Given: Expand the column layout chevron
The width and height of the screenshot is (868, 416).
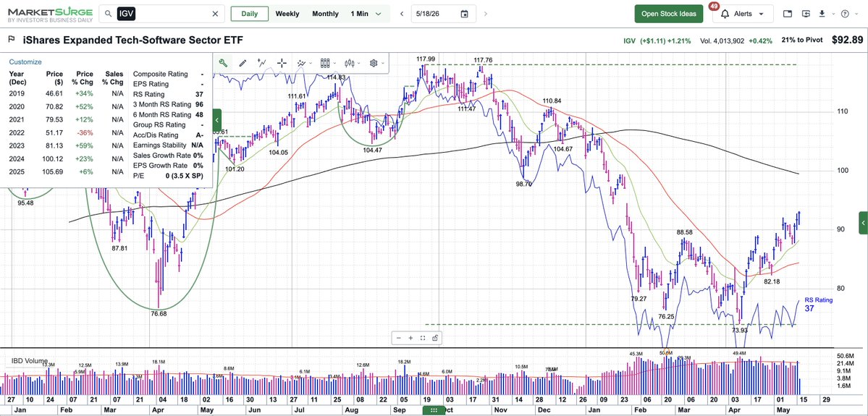Looking at the screenshot, I should tap(334, 64).
